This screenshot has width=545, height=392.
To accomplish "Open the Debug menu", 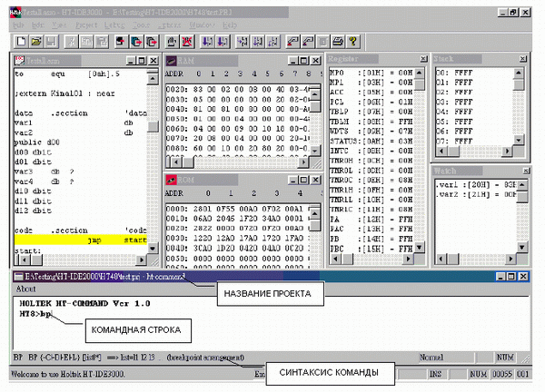I will (114, 25).
